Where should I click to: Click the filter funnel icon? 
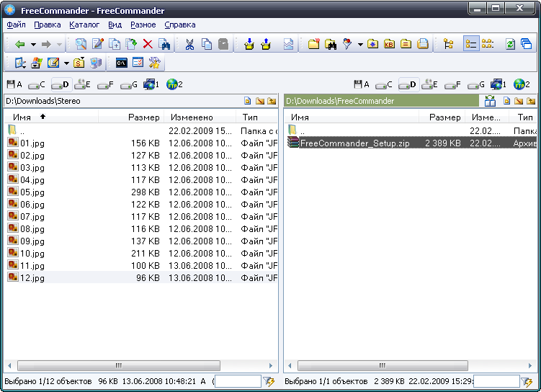click(347, 44)
